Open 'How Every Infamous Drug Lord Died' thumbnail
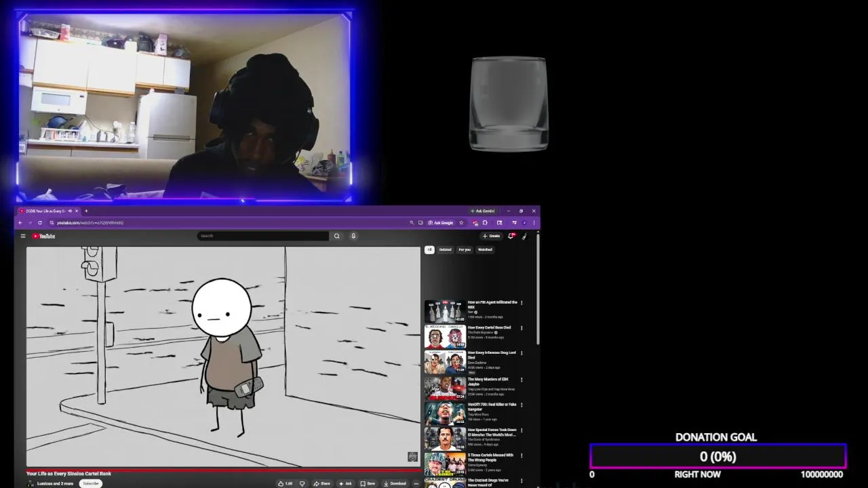 point(445,362)
